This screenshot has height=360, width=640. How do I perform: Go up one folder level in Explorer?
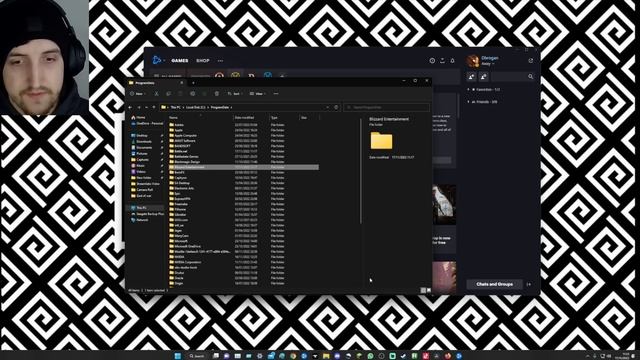tap(154, 107)
